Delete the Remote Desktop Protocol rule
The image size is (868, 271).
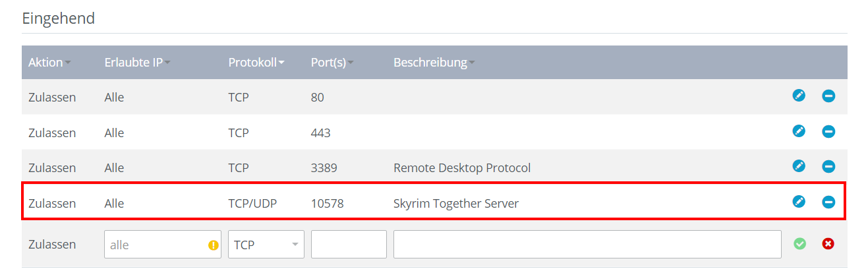click(x=828, y=166)
